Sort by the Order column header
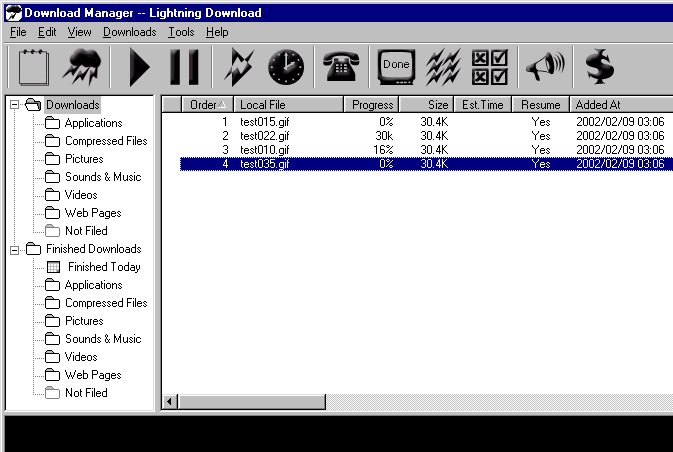Viewport: 673px width, 452px height. click(x=207, y=105)
